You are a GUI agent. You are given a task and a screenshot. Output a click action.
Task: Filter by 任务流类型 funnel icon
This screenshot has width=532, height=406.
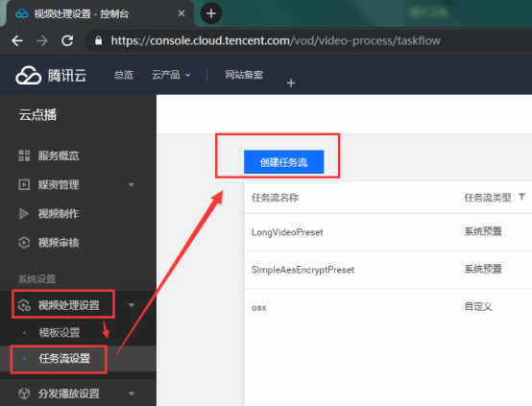(x=521, y=197)
